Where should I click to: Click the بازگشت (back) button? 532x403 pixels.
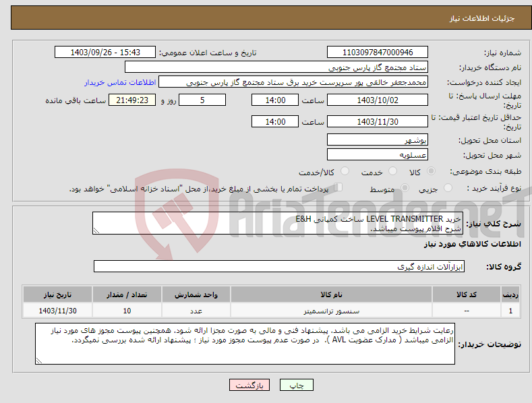[x=249, y=385]
